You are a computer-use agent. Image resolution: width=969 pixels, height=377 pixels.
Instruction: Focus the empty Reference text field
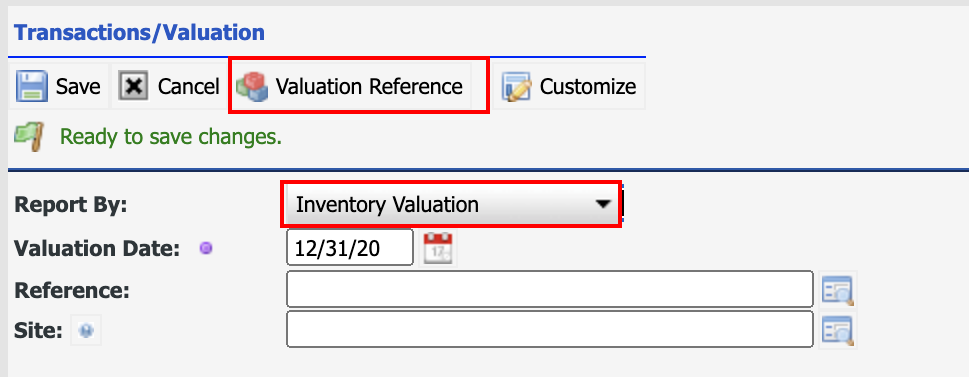click(x=549, y=289)
